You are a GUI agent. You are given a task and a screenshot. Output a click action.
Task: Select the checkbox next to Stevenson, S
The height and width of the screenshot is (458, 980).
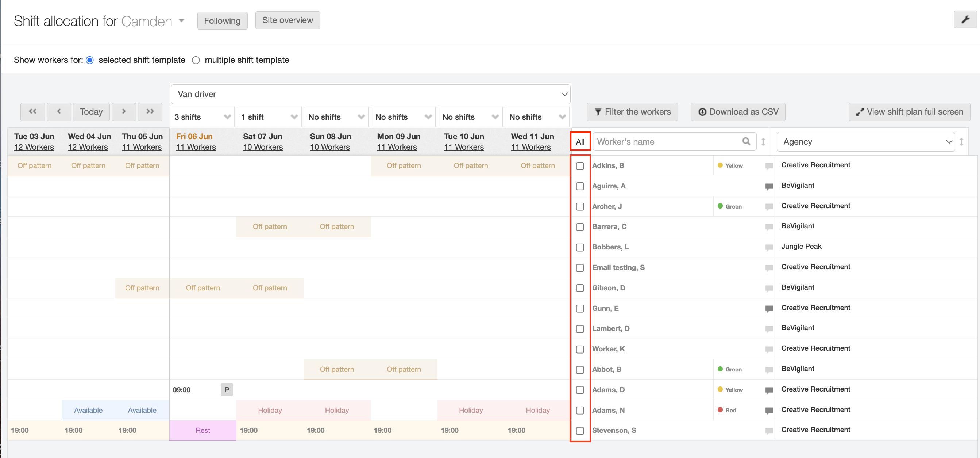point(580,431)
